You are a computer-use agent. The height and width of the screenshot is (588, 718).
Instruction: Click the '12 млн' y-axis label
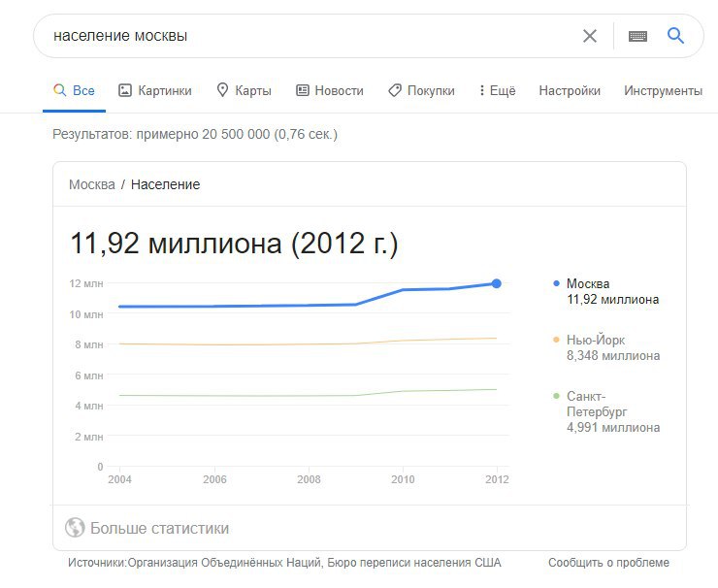tap(86, 283)
